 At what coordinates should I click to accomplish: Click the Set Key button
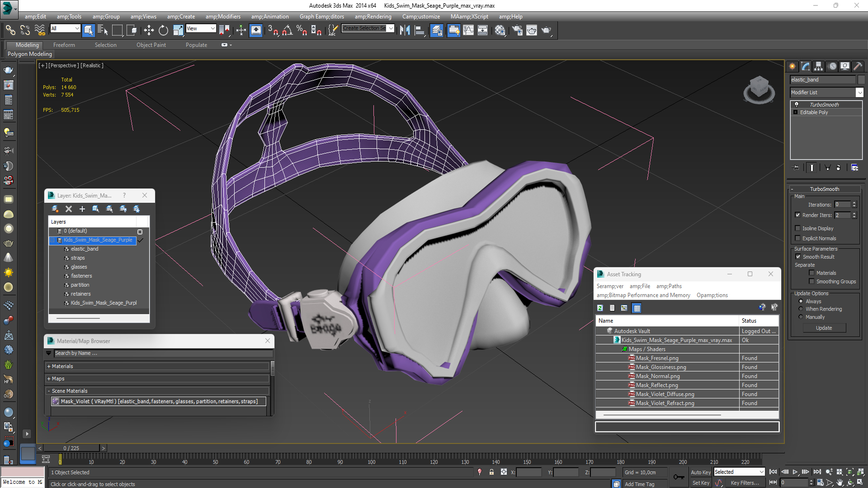click(x=700, y=483)
